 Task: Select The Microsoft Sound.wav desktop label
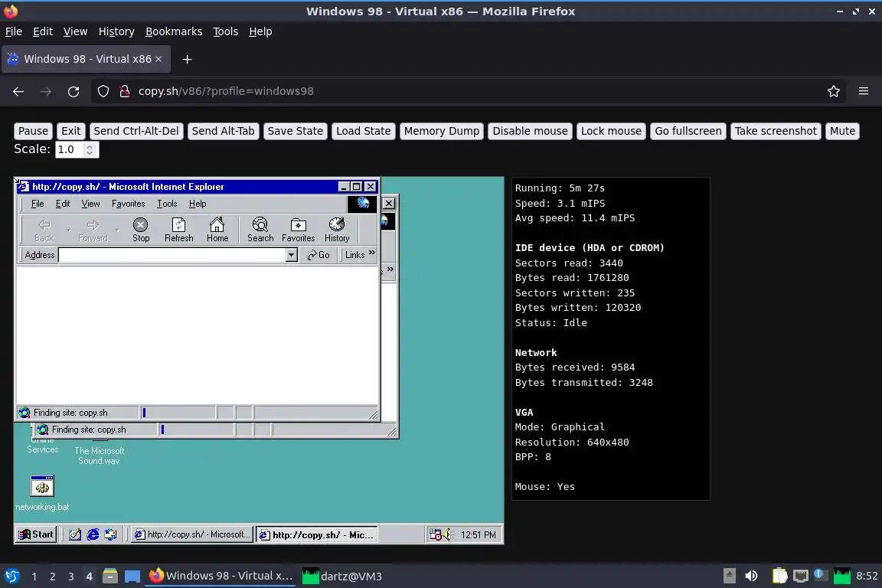(x=100, y=456)
